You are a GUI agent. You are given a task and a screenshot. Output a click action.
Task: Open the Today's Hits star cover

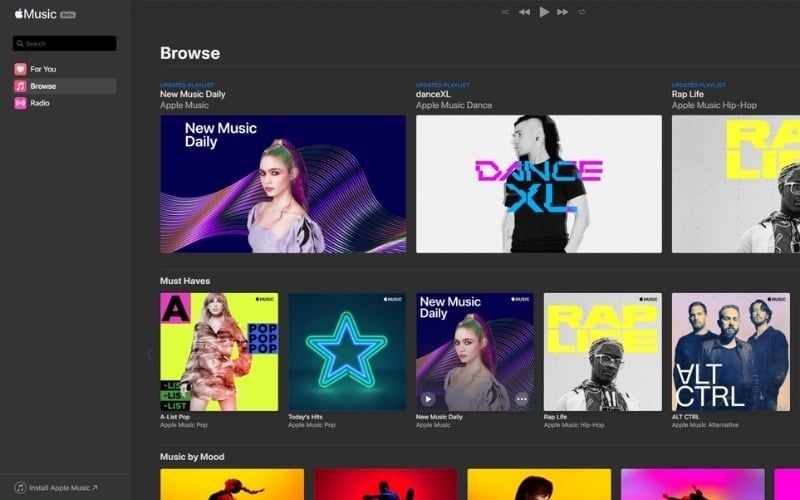(x=347, y=352)
